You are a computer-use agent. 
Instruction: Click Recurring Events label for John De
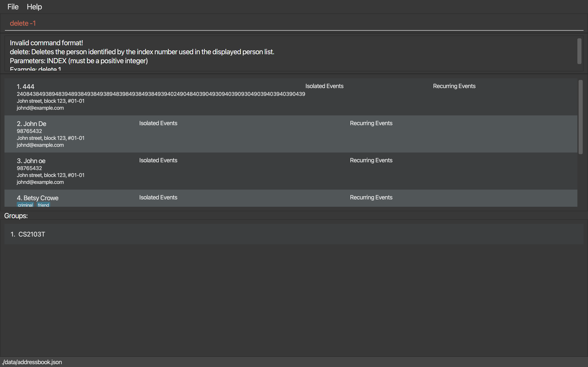click(371, 123)
